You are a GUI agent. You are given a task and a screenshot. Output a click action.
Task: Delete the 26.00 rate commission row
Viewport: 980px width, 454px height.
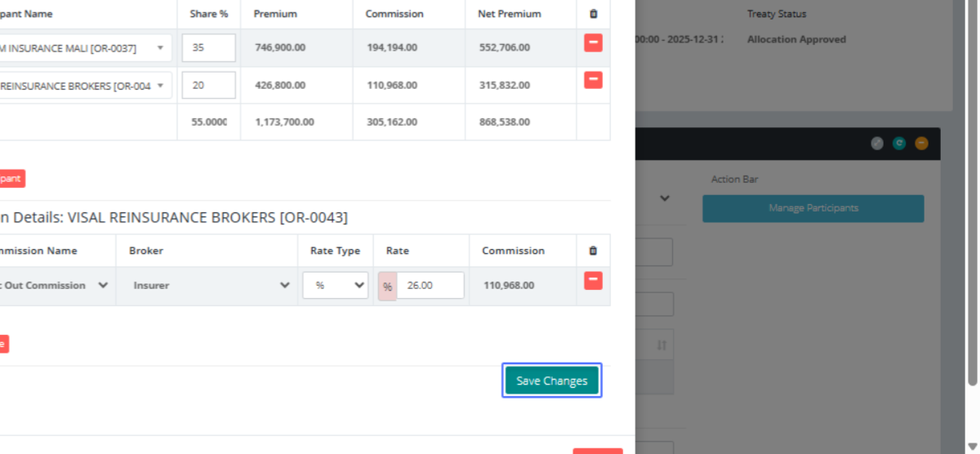pyautogui.click(x=593, y=281)
